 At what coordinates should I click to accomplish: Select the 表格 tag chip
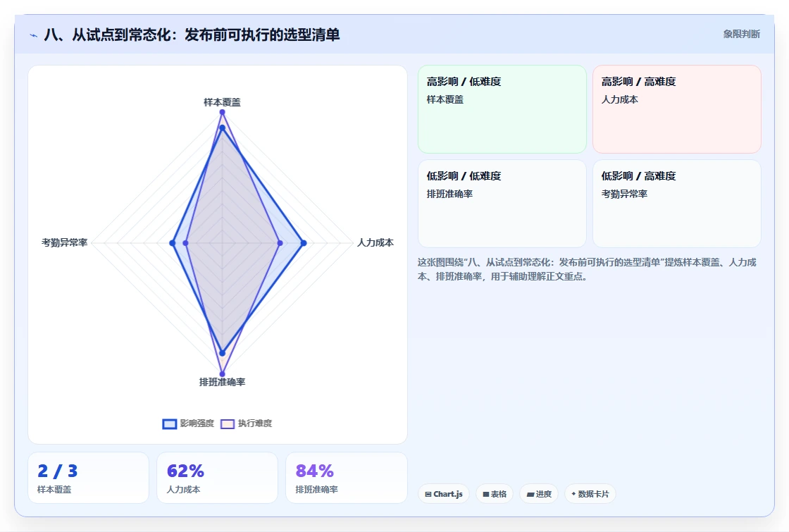coord(494,494)
